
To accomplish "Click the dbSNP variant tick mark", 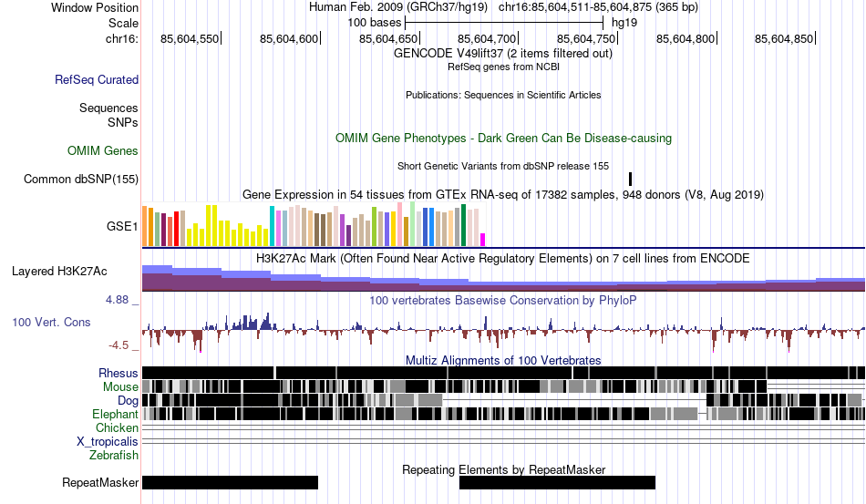I will point(630,179).
